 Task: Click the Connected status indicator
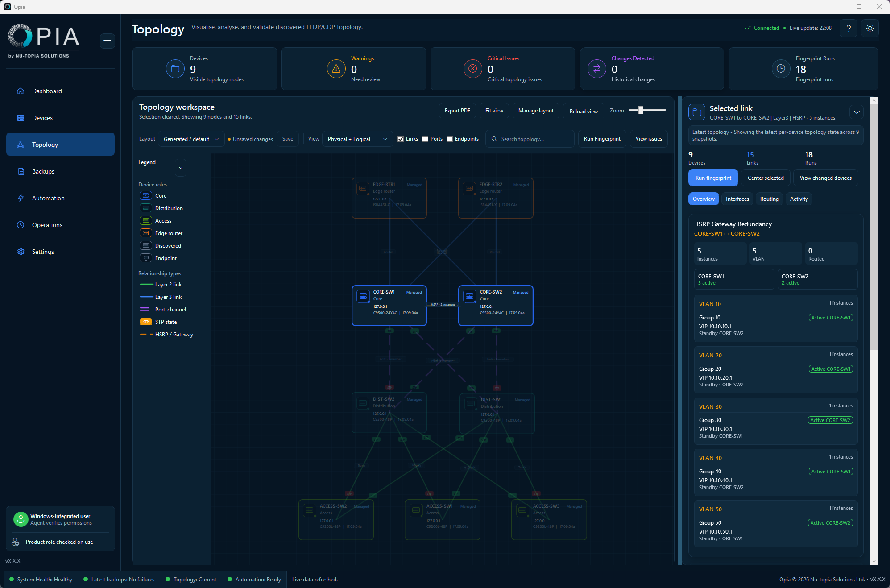tap(762, 28)
